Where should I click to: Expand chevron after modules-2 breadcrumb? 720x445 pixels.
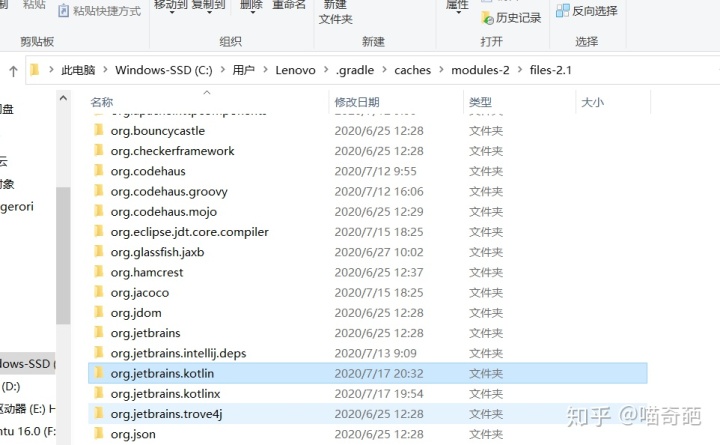520,70
